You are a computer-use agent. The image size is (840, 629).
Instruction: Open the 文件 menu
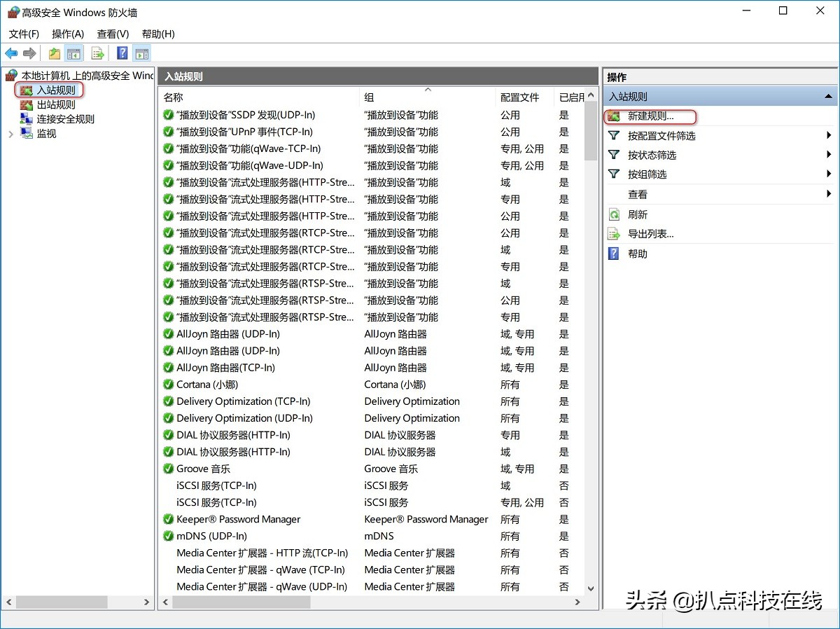click(x=24, y=34)
